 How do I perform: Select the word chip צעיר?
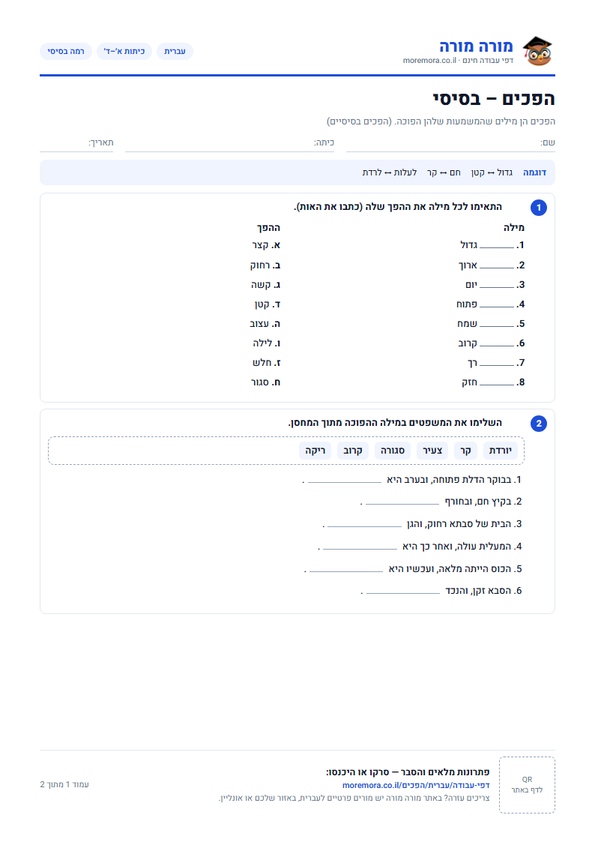[432, 451]
